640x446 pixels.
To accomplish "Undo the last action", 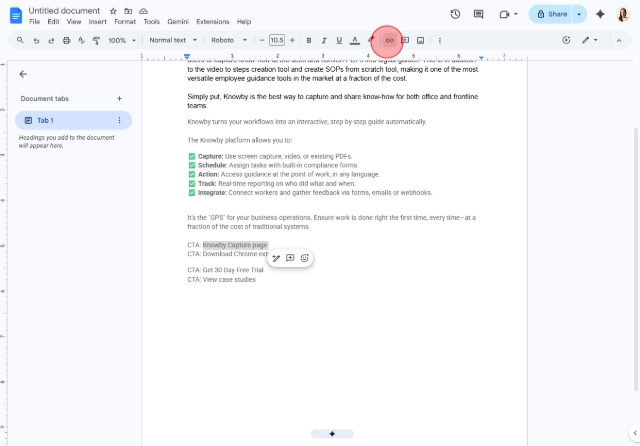I will [x=36, y=40].
